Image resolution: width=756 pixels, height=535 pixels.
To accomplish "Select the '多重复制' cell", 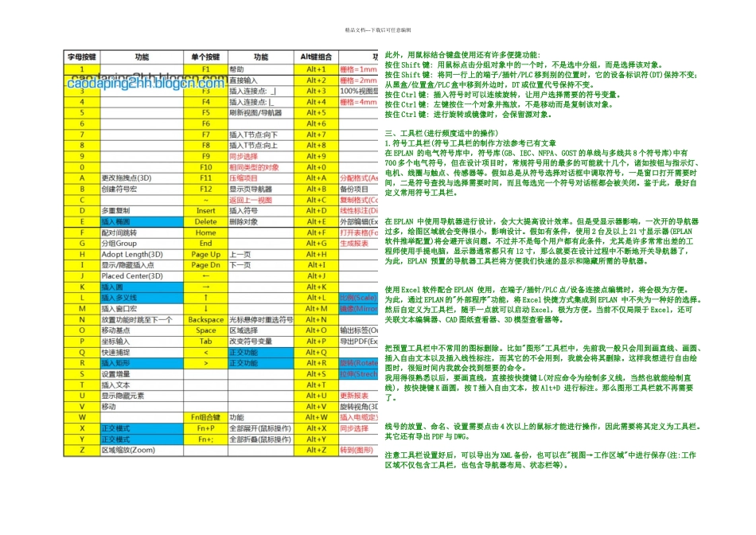I will click(142, 211).
